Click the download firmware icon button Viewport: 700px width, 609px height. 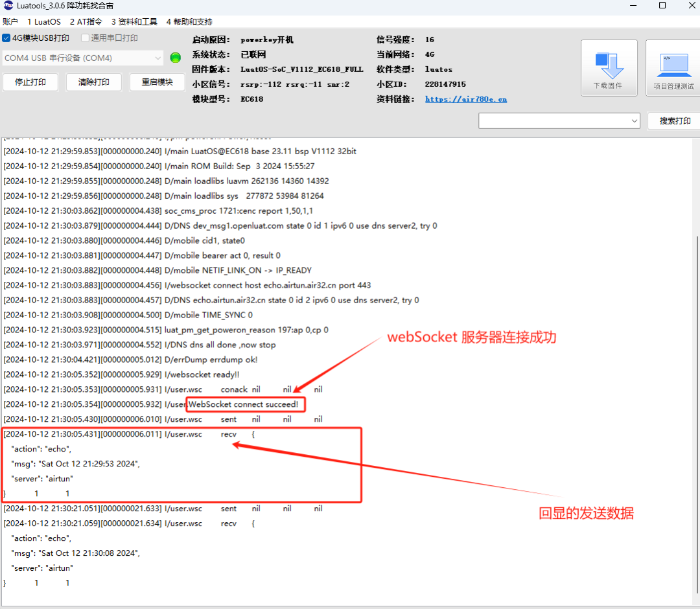(609, 68)
